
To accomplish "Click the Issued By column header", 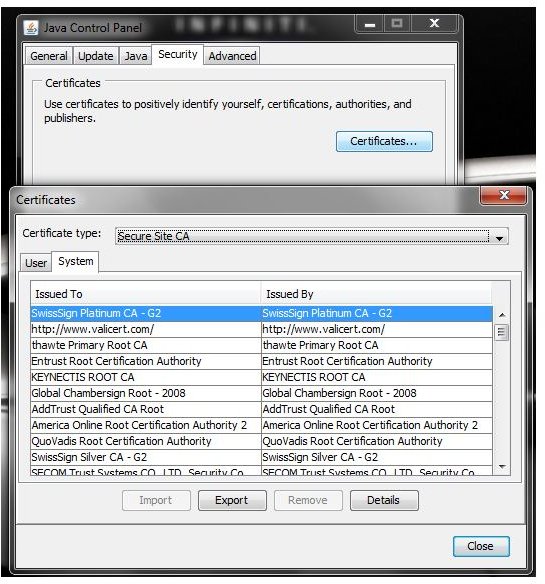I will tap(376, 294).
